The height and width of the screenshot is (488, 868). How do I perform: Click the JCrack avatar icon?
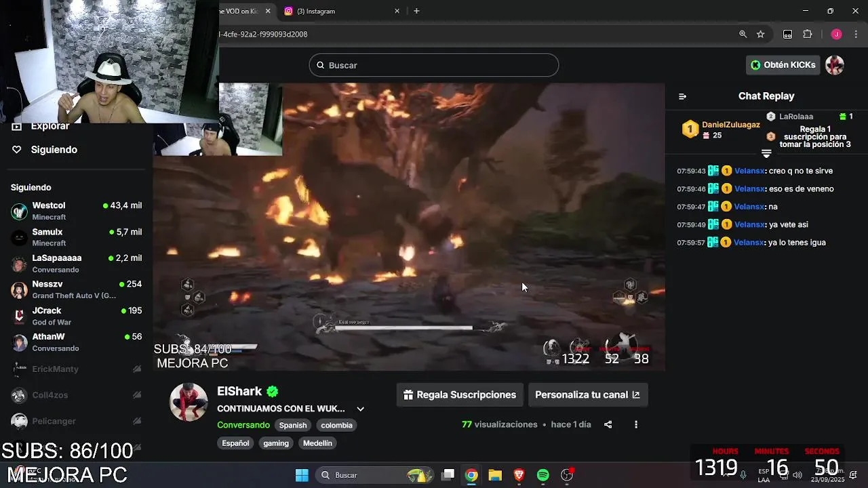pos(19,316)
